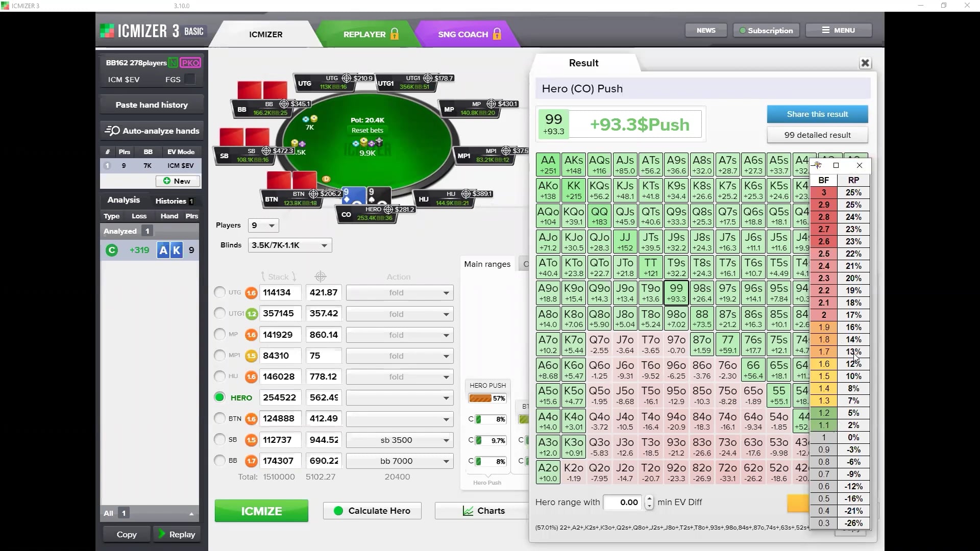Click the Auto-analyze hands magnifier icon
Viewport: 980px width, 551px height.
click(x=112, y=131)
